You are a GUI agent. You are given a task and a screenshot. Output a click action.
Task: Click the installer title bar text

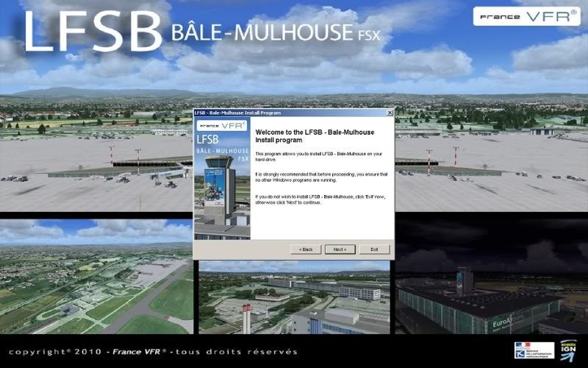[x=237, y=113]
